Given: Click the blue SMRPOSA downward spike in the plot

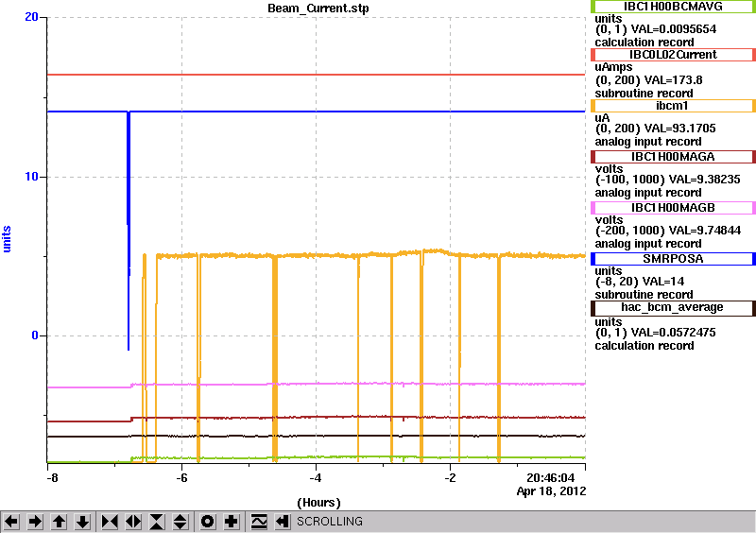Looking at the screenshot, I should coord(129,231).
